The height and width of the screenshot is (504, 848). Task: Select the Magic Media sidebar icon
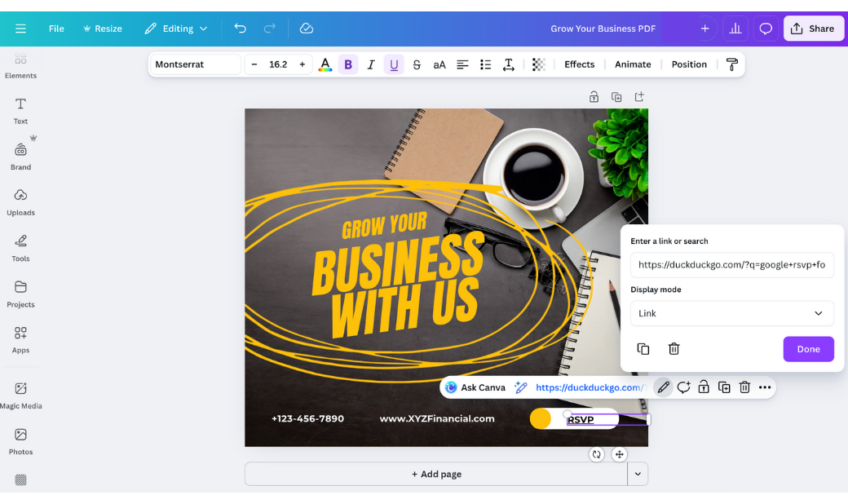(20, 394)
